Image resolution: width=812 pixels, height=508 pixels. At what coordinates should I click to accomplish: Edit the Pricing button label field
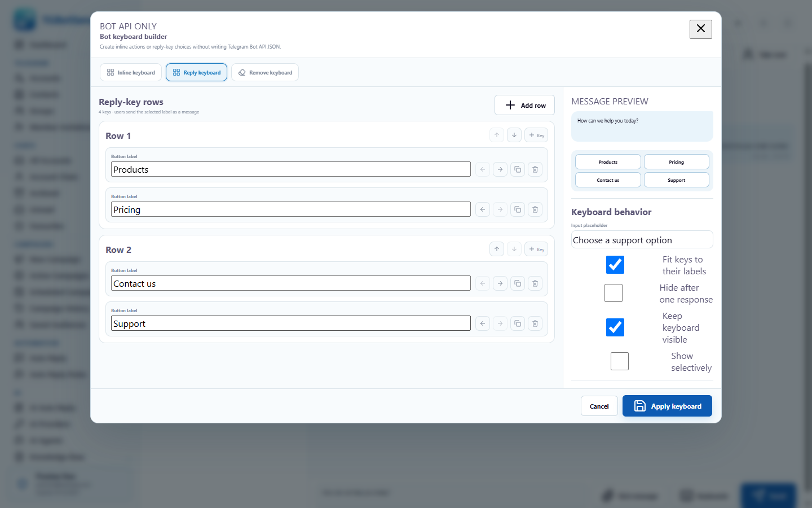click(291, 209)
